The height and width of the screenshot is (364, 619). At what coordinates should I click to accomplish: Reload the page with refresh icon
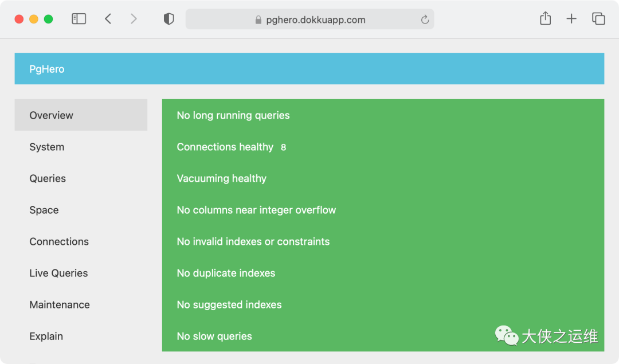[x=425, y=19]
